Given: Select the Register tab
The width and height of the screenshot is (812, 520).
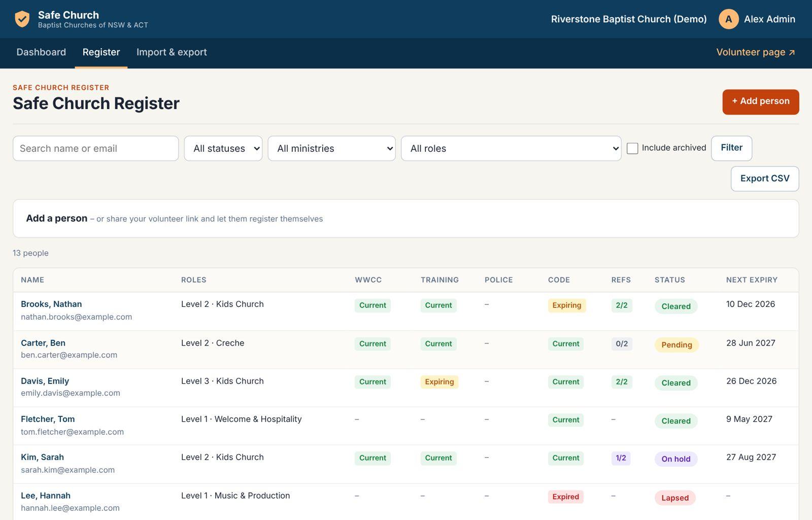Looking at the screenshot, I should (x=101, y=52).
